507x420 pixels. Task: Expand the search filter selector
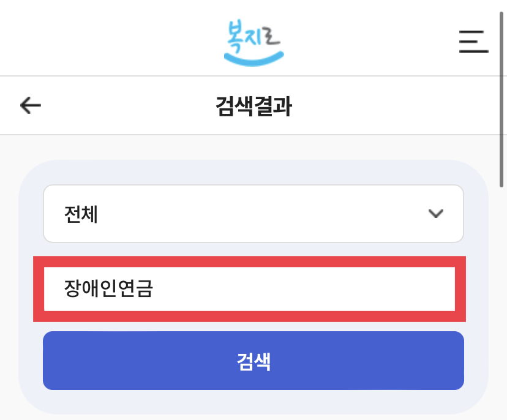[x=253, y=214]
